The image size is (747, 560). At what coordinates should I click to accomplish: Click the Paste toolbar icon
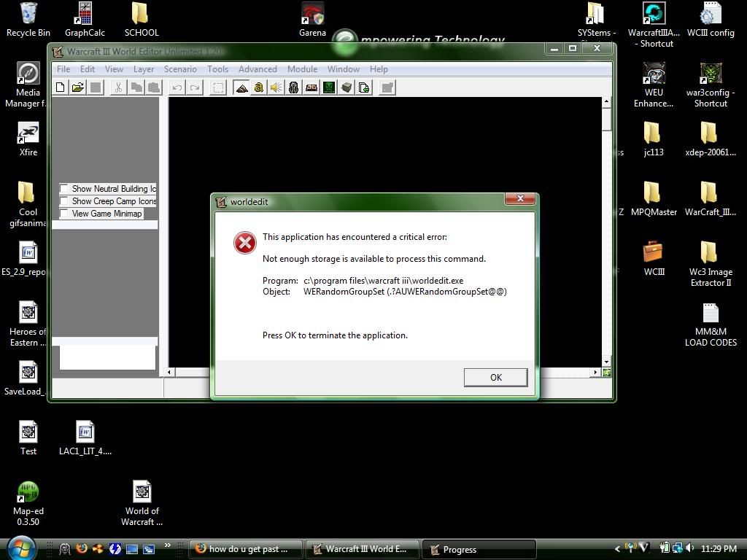[x=154, y=87]
